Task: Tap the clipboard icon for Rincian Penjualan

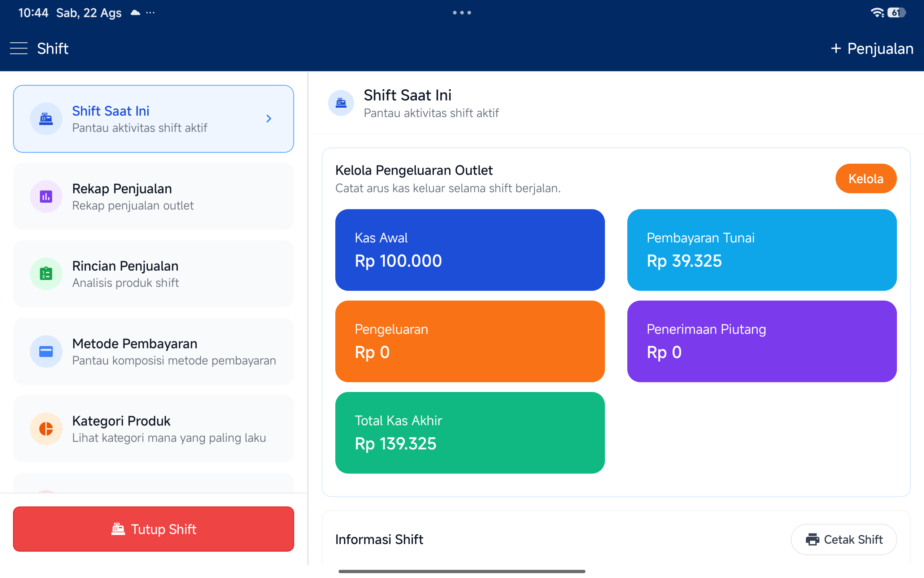Action: pos(46,274)
